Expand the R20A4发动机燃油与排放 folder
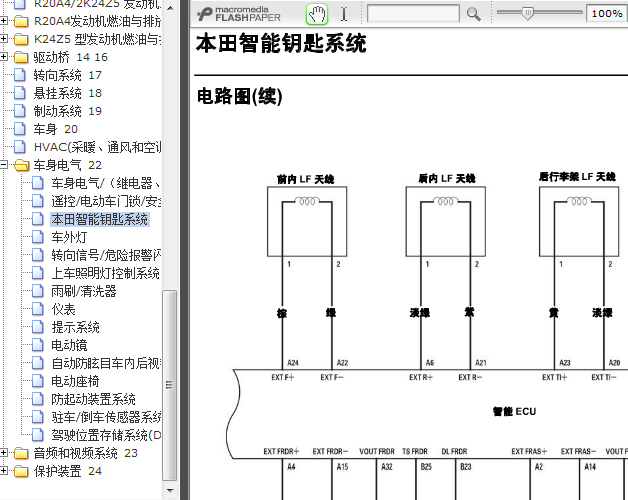Viewport: 628px width, 500px height. point(4,21)
